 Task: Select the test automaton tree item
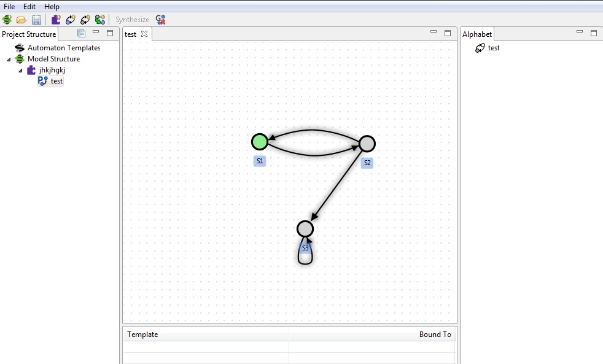click(56, 81)
